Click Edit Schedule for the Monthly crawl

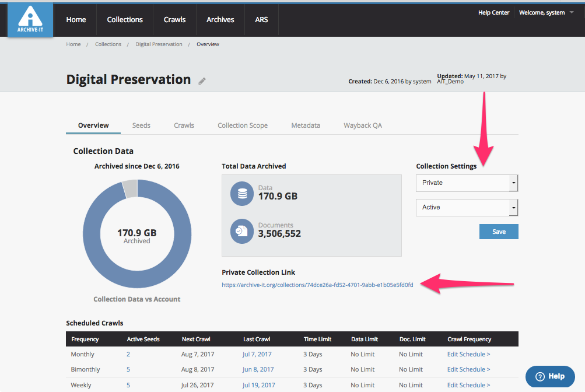point(468,354)
